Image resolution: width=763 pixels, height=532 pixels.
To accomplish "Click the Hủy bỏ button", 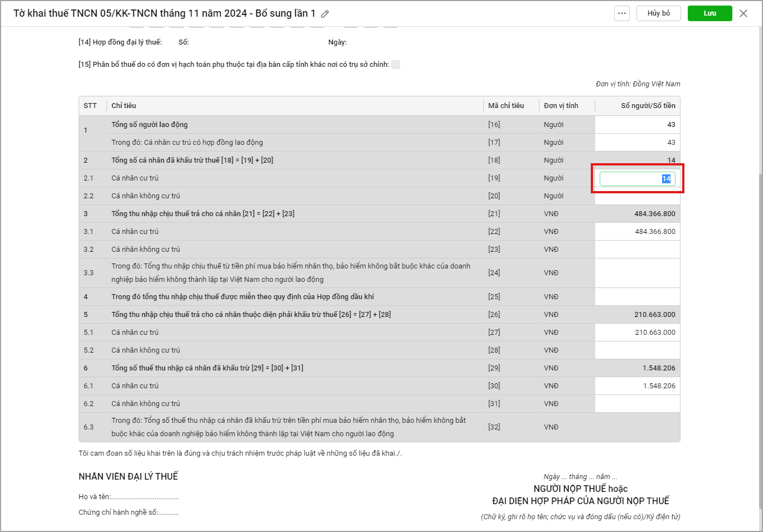I will (x=658, y=13).
